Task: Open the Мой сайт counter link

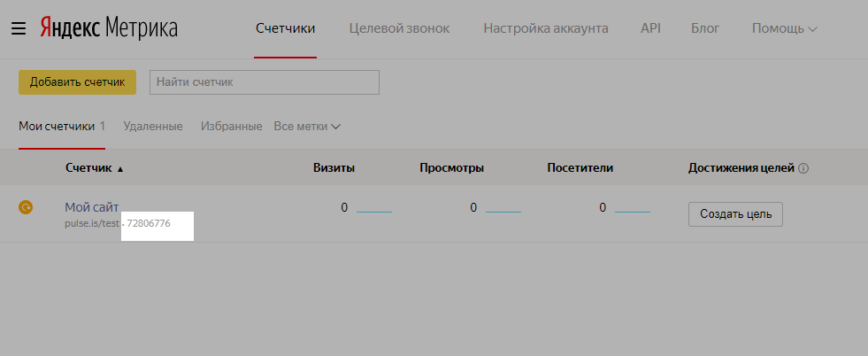Action: click(91, 206)
